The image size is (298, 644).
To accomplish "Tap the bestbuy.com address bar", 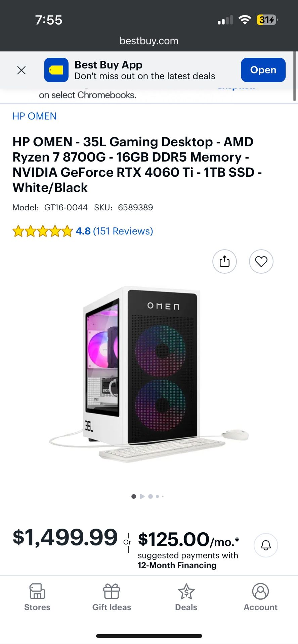I will [x=149, y=41].
